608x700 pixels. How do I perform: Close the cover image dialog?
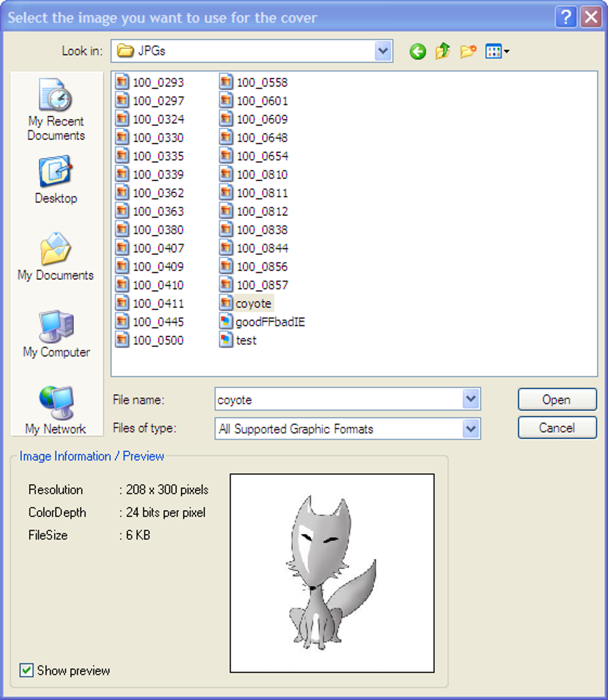(591, 17)
